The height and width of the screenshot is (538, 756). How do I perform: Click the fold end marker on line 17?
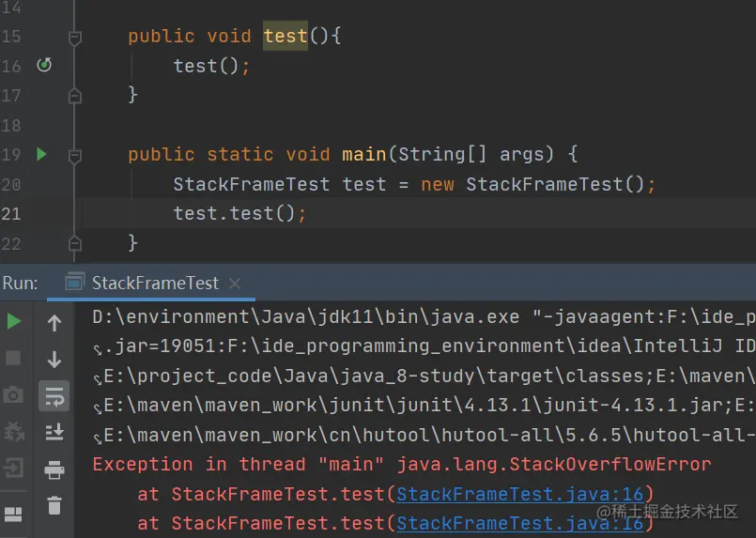click(75, 96)
